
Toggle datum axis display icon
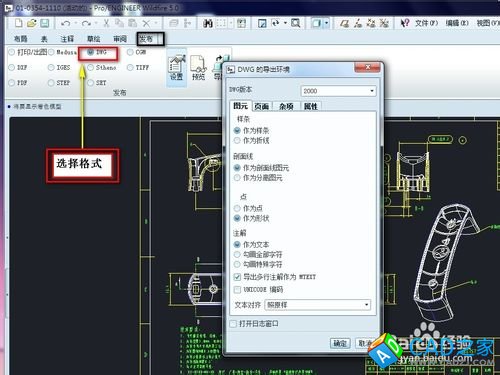click(x=358, y=23)
